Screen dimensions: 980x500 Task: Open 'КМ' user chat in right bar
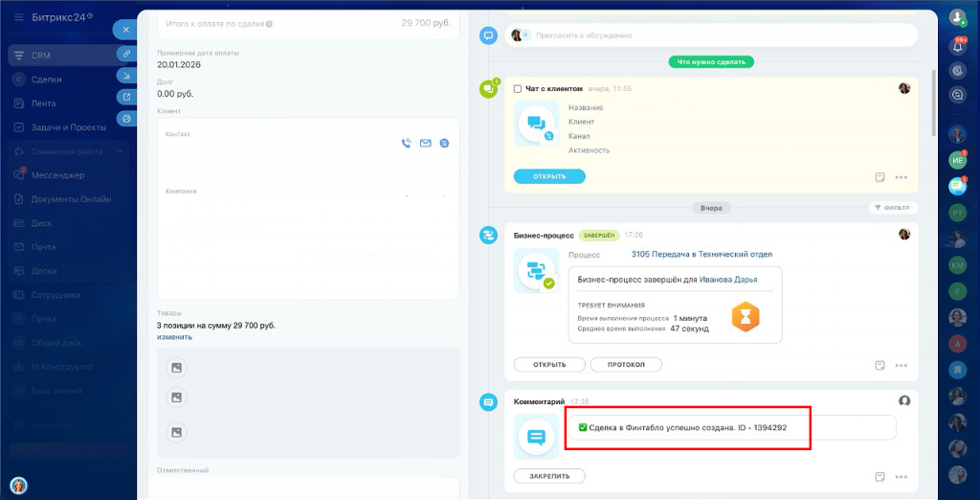pyautogui.click(x=957, y=265)
